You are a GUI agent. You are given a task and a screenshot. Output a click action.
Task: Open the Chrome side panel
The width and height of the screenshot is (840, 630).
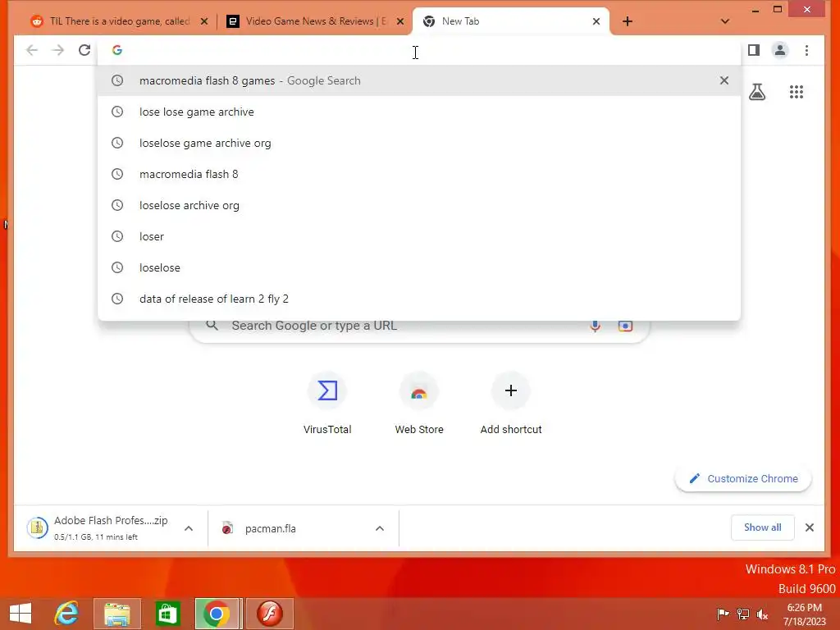(x=754, y=50)
